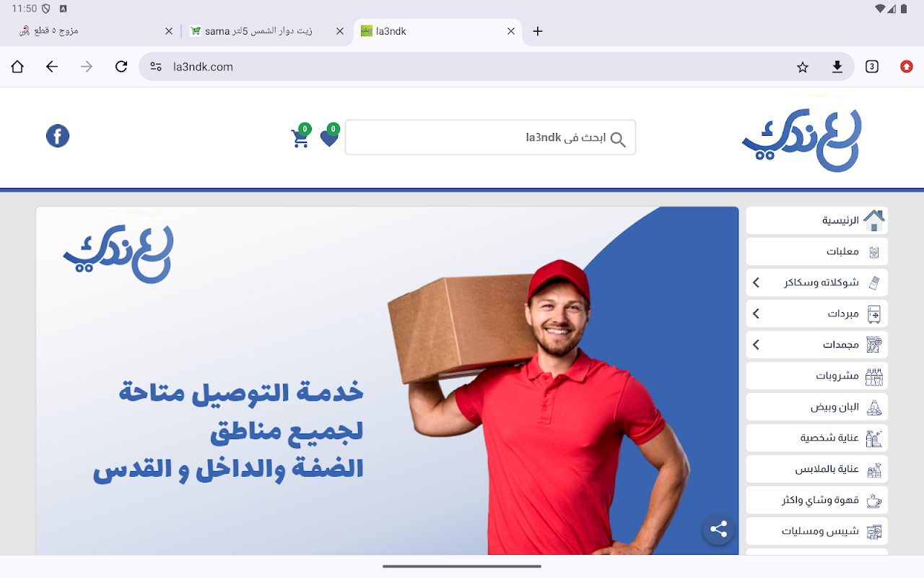924x578 pixels.
Task: Expand the مبردات category chevron
Action: pyautogui.click(x=756, y=314)
